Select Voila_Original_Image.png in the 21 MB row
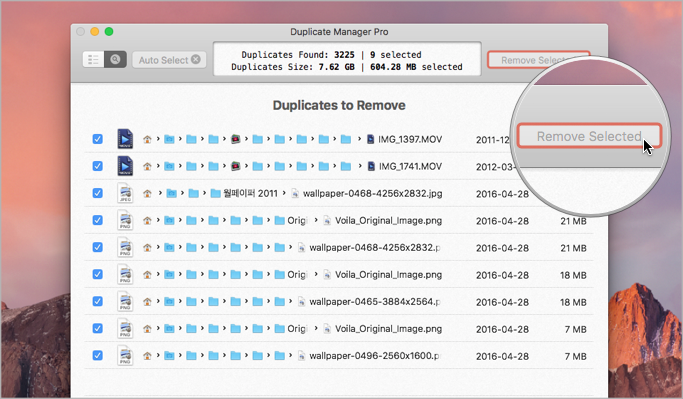This screenshot has height=399, width=683. (x=388, y=220)
